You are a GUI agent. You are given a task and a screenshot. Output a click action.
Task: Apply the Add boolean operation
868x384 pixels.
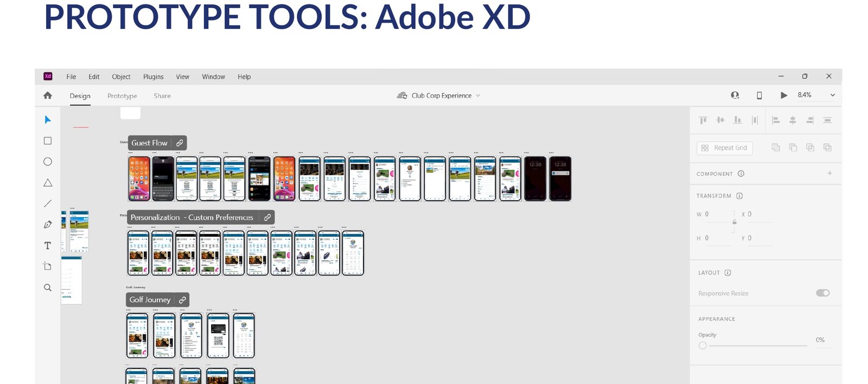776,148
